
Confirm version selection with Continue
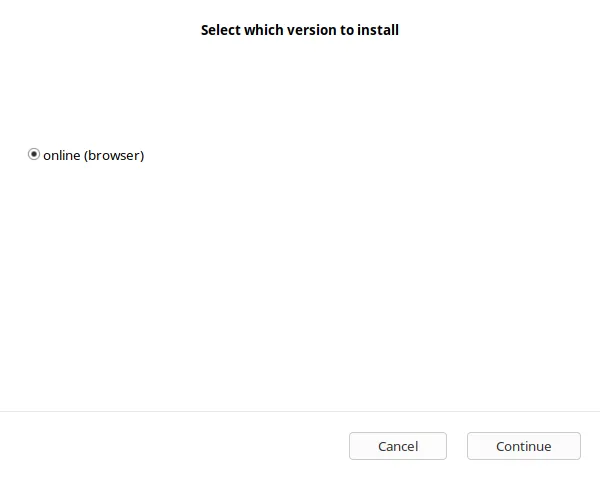(523, 446)
